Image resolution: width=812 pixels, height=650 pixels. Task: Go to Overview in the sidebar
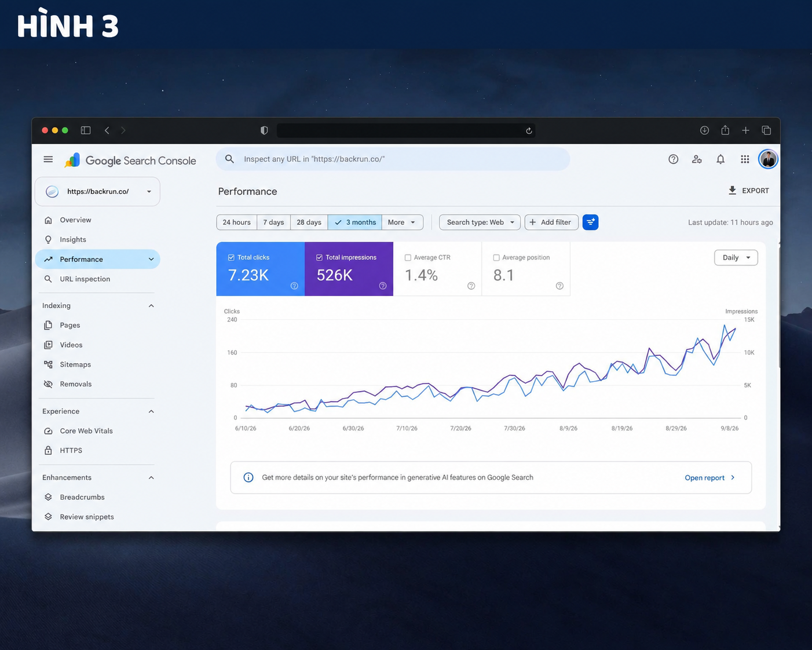coord(97,220)
